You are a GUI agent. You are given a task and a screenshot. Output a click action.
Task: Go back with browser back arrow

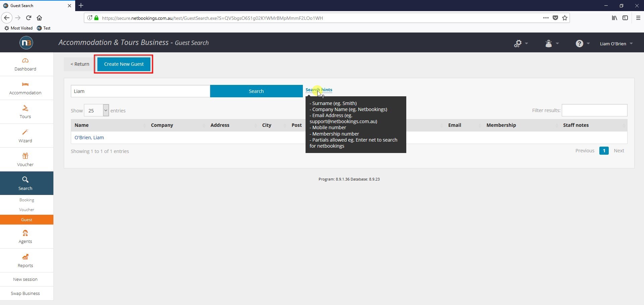coord(7,18)
